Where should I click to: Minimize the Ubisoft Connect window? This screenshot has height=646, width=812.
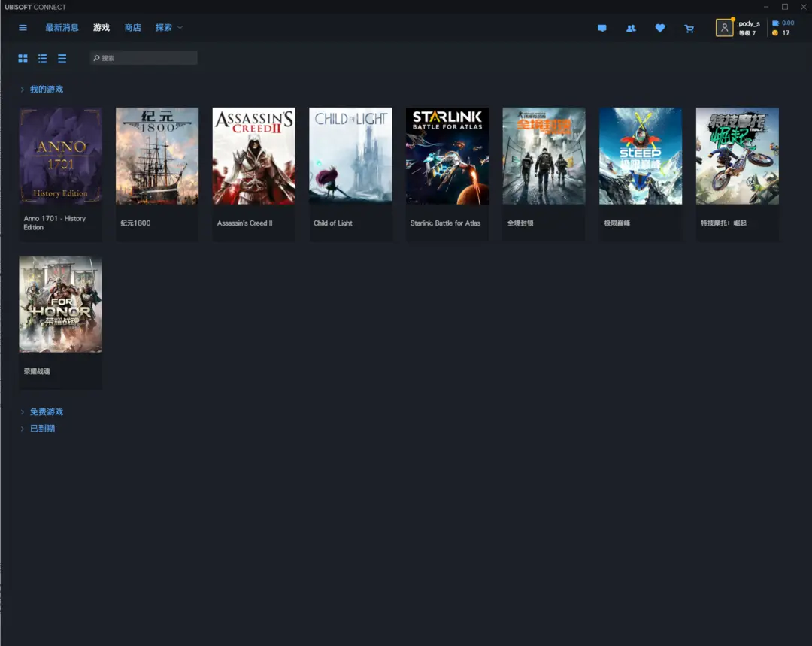coord(766,7)
